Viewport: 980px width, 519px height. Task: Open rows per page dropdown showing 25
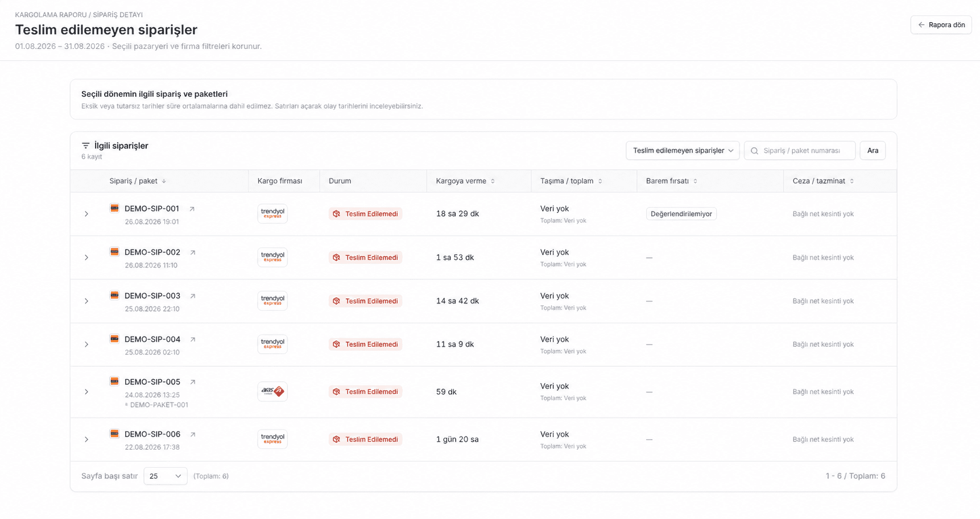tap(166, 476)
